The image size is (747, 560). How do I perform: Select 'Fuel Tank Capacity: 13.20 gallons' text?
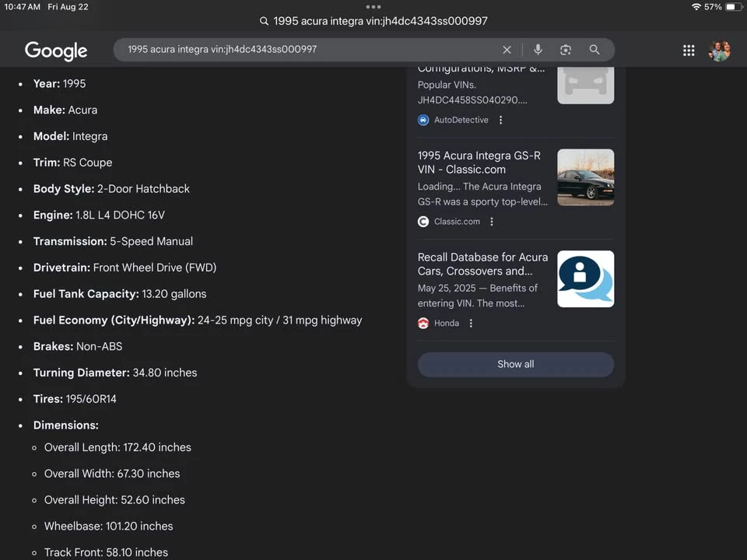(x=120, y=294)
